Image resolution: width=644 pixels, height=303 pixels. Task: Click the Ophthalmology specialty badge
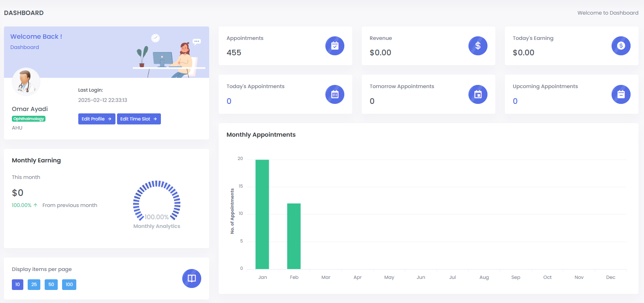28,119
